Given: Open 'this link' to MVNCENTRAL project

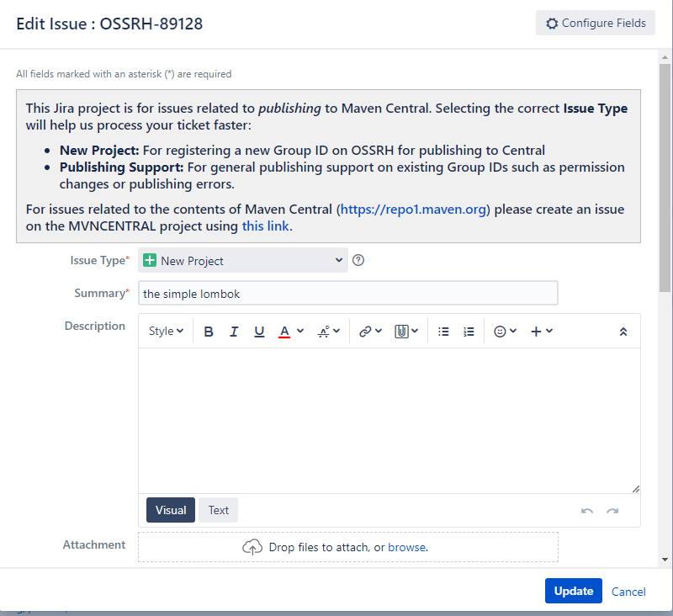Looking at the screenshot, I should click(x=265, y=226).
